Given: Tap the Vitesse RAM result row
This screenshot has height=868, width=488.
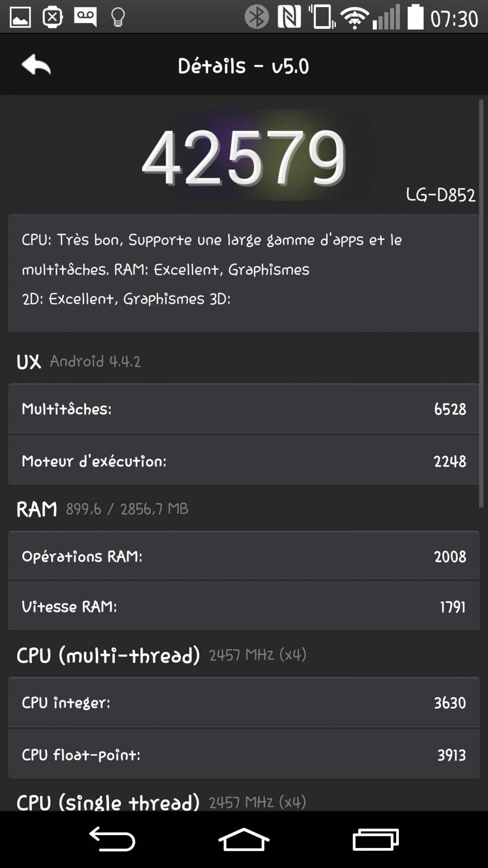Looking at the screenshot, I should pyautogui.click(x=244, y=606).
